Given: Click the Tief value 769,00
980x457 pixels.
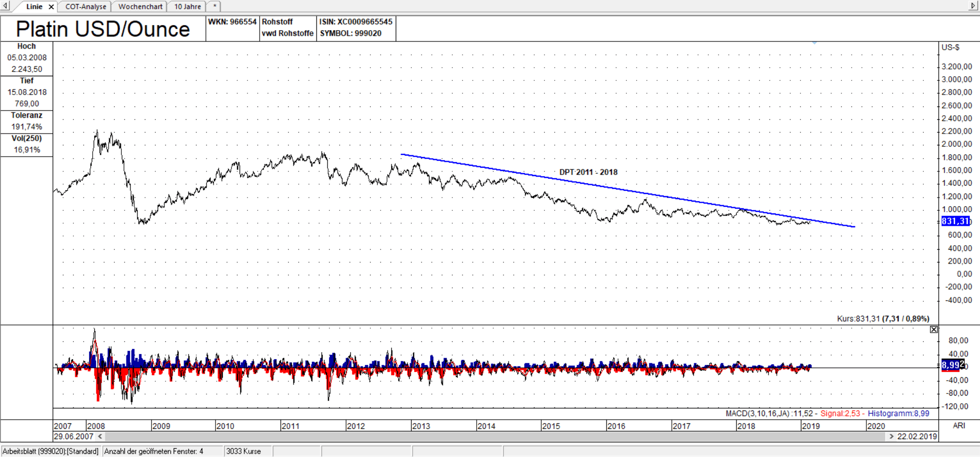Looking at the screenshot, I should (27, 103).
